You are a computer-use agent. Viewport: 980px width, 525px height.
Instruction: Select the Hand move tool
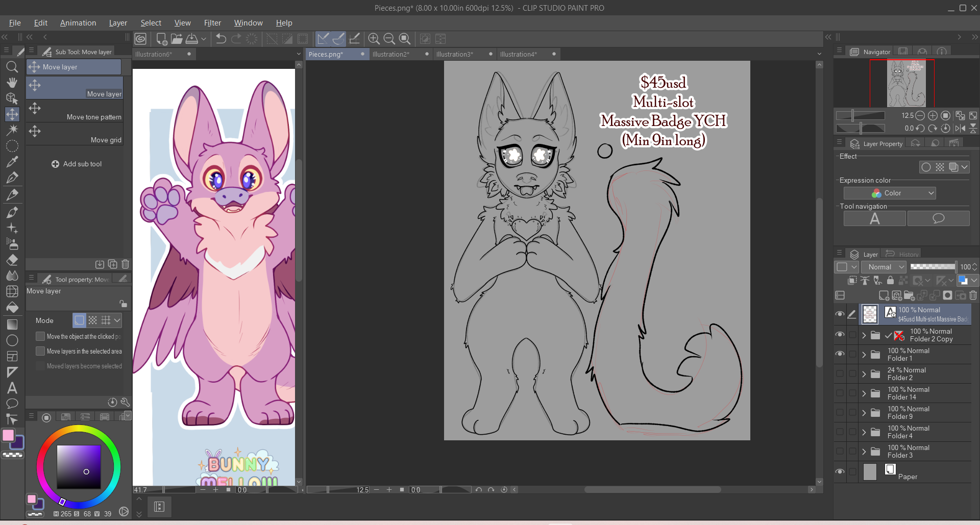12,82
